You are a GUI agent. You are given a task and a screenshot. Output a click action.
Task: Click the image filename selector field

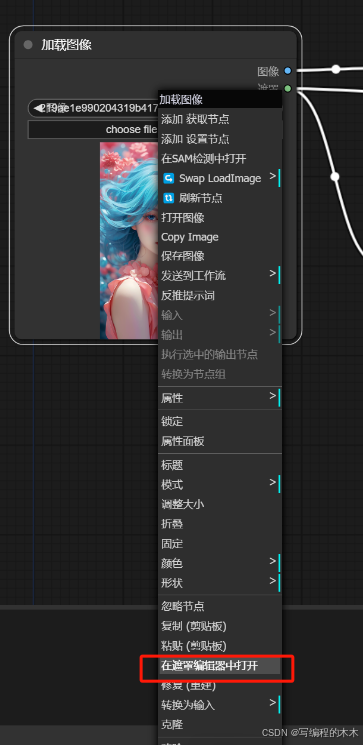pyautogui.click(x=93, y=108)
